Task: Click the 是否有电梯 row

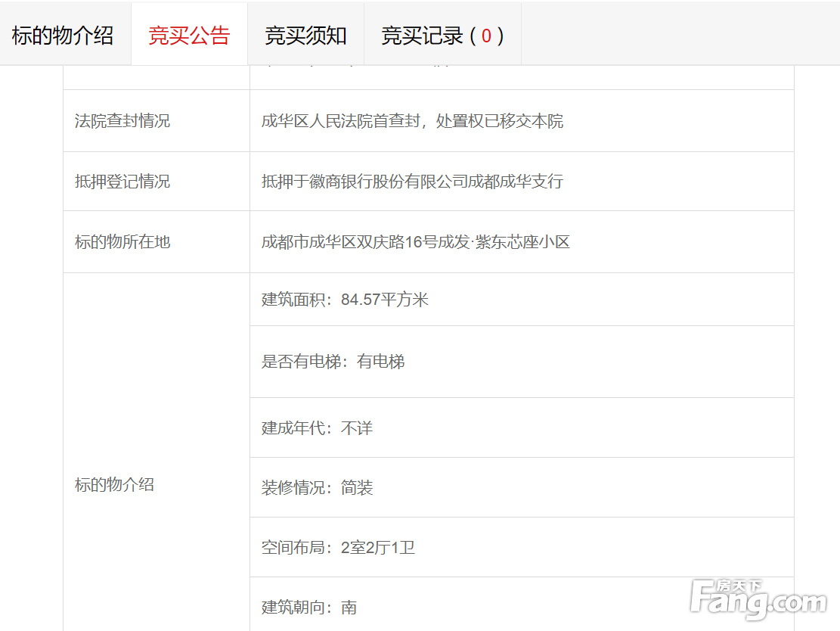Action: point(333,362)
